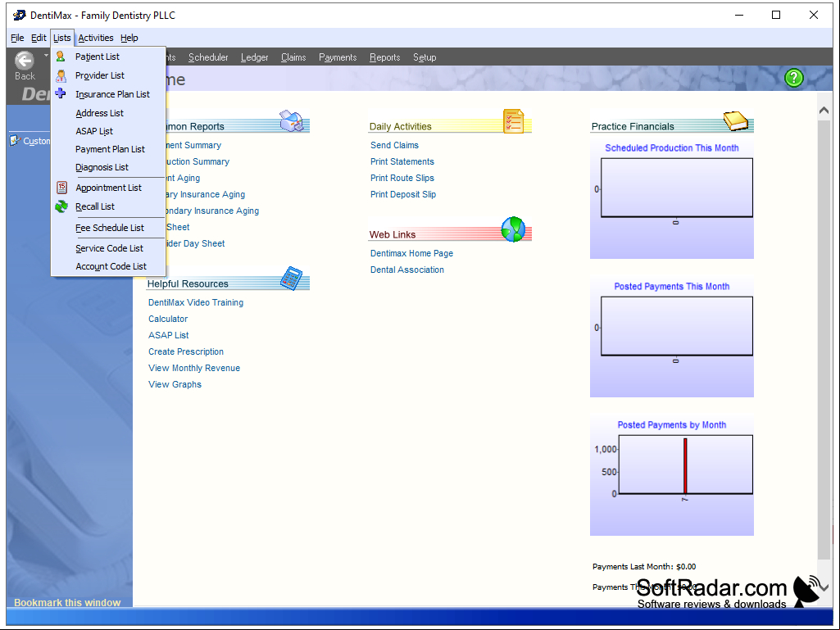
Task: Switch to the Ledger tab
Action: click(x=255, y=57)
